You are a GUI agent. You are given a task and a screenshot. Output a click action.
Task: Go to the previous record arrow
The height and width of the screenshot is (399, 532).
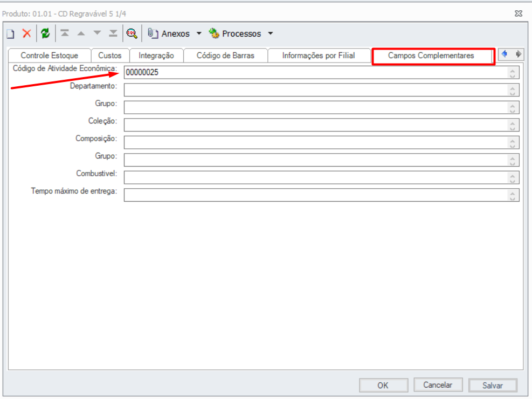(x=81, y=33)
